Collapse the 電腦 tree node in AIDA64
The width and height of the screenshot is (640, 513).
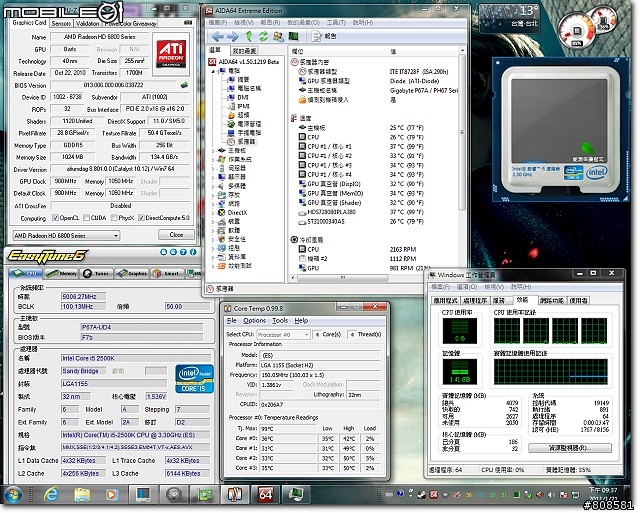coord(213,71)
